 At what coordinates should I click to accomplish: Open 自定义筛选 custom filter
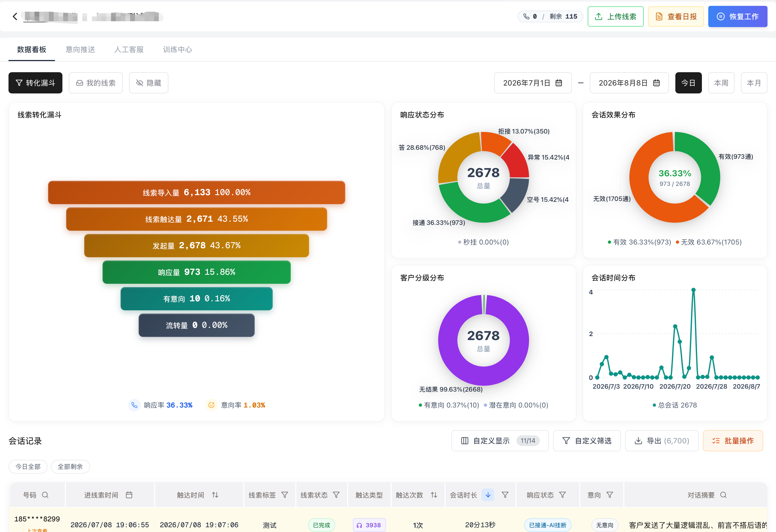[587, 441]
